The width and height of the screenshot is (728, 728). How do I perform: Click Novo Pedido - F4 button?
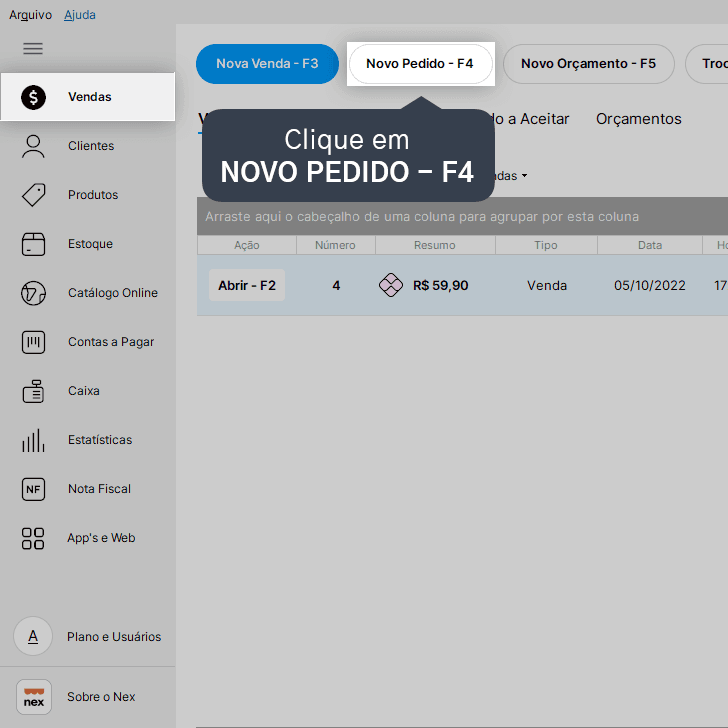[x=420, y=64]
